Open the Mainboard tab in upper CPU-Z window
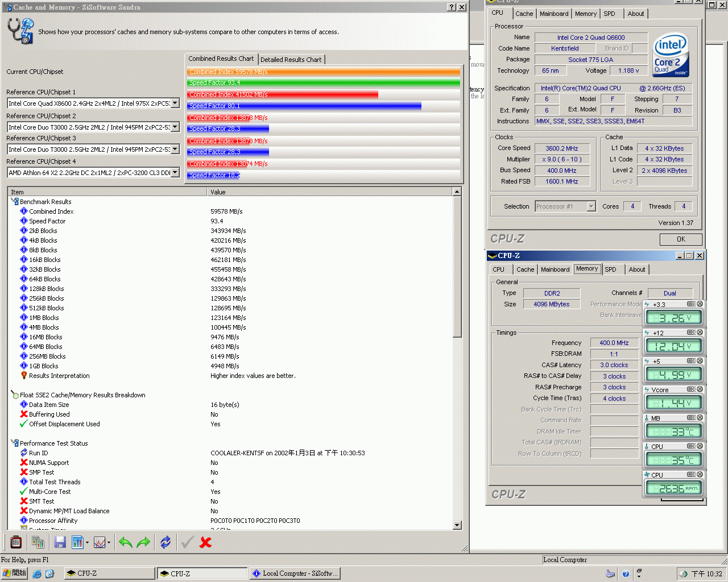Viewport: 728px width, 582px height. click(554, 14)
